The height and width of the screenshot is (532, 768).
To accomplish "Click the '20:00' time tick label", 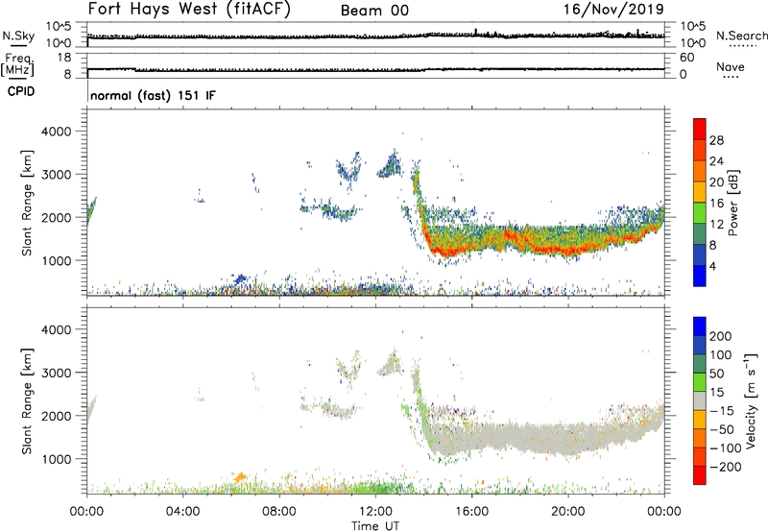I will [568, 512].
